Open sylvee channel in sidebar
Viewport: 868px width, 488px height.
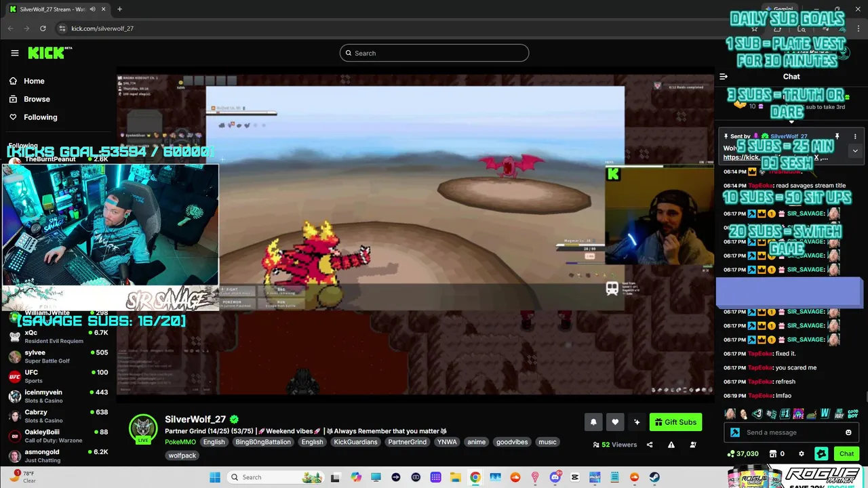click(58, 357)
